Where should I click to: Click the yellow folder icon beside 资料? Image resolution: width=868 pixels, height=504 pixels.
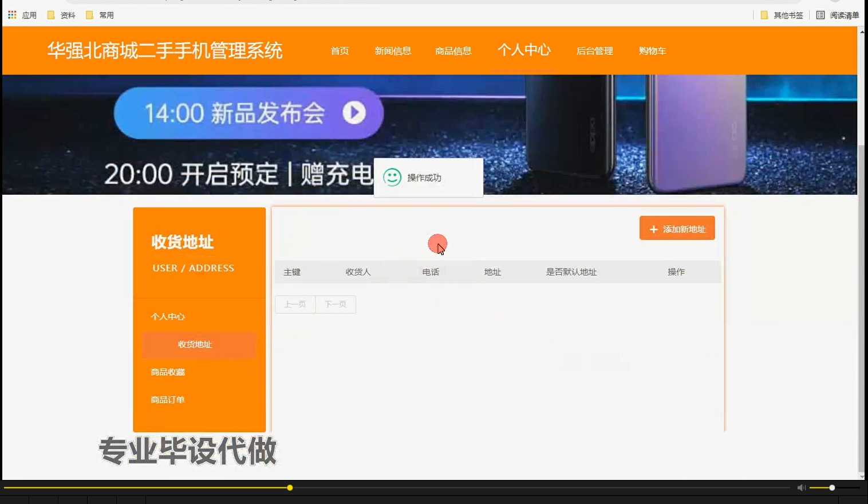click(x=50, y=15)
